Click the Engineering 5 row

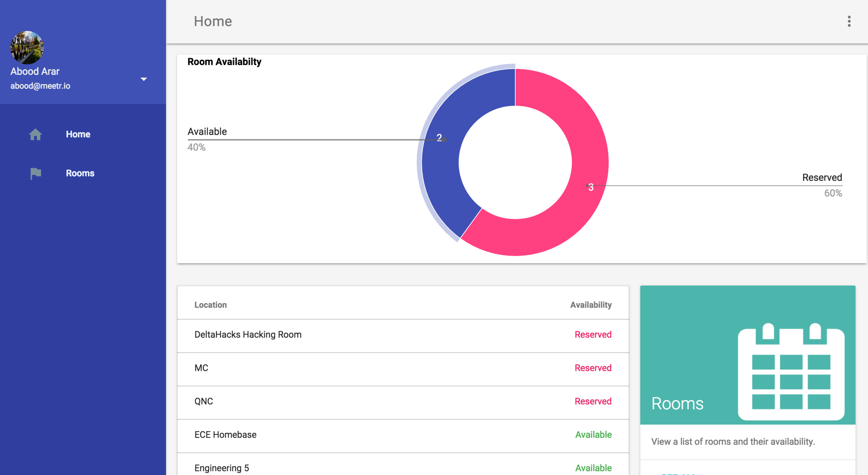tap(221, 467)
